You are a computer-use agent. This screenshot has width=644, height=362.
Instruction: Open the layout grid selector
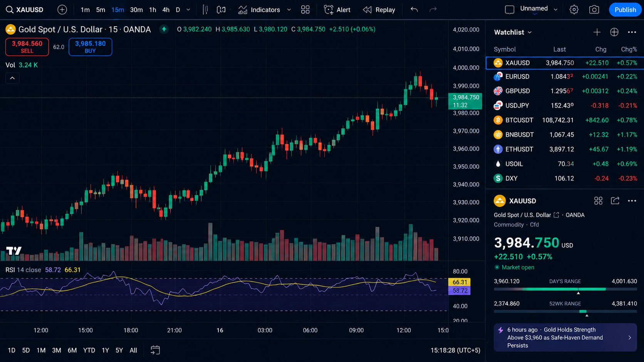(305, 10)
